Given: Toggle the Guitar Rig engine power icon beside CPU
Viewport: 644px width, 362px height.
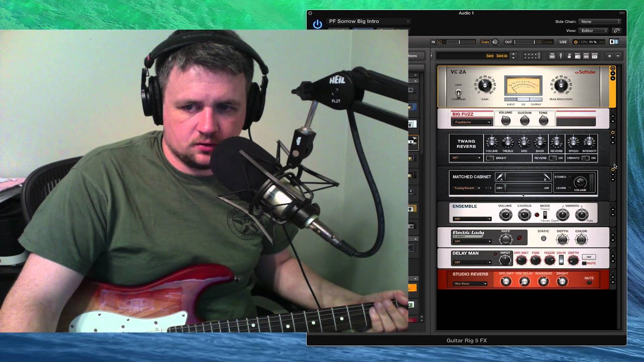Looking at the screenshot, I should point(576,42).
